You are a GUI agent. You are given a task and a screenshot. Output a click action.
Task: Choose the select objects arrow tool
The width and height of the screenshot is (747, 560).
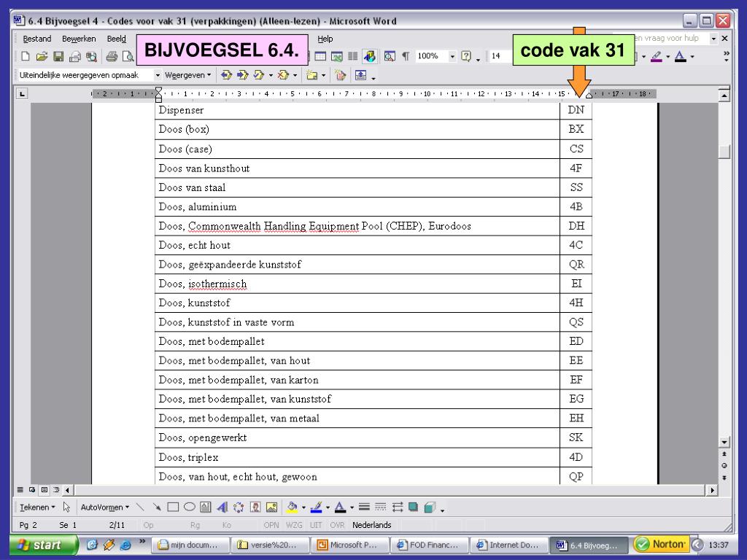(66, 507)
